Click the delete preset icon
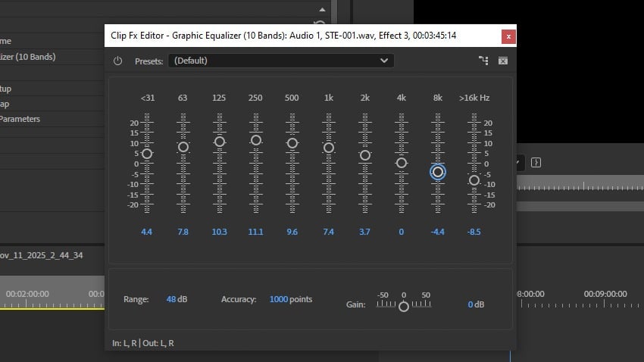The height and width of the screenshot is (362, 644). (503, 61)
